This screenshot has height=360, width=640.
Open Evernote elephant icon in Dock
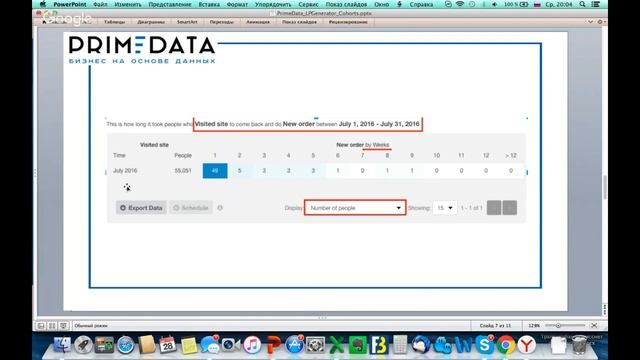click(358, 345)
